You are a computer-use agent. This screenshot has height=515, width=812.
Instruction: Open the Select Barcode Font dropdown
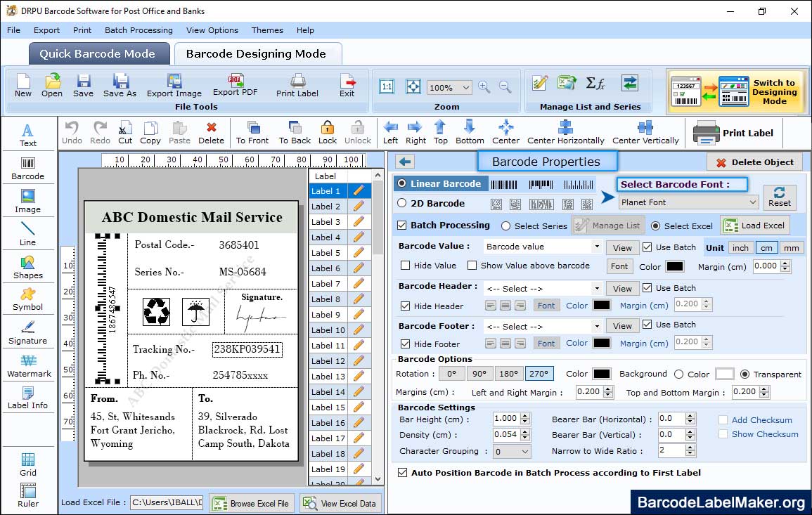coord(689,202)
